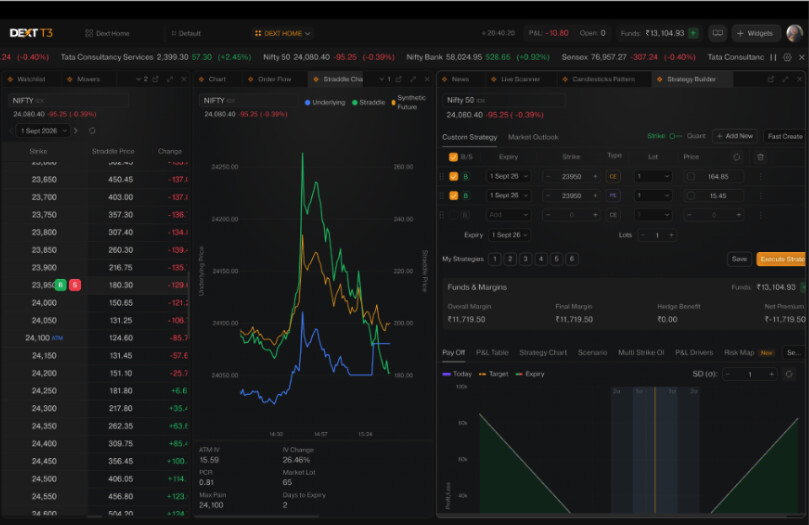
Task: Click drag handle of first strategy leg
Action: [x=442, y=176]
